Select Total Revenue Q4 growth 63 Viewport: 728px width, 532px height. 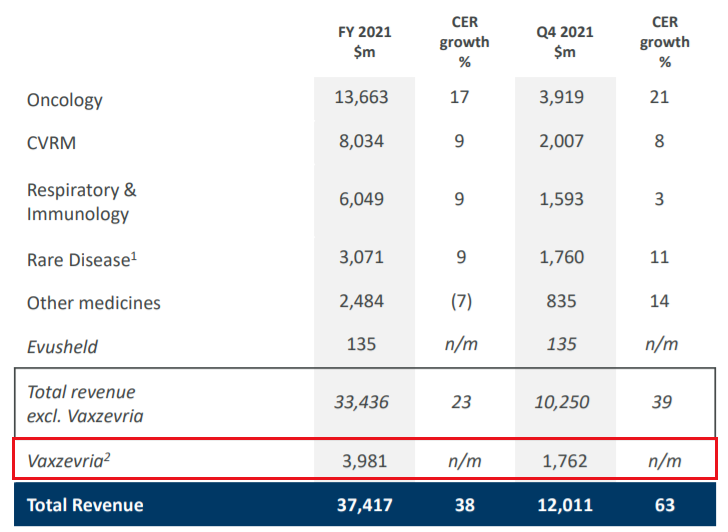pyautogui.click(x=665, y=505)
